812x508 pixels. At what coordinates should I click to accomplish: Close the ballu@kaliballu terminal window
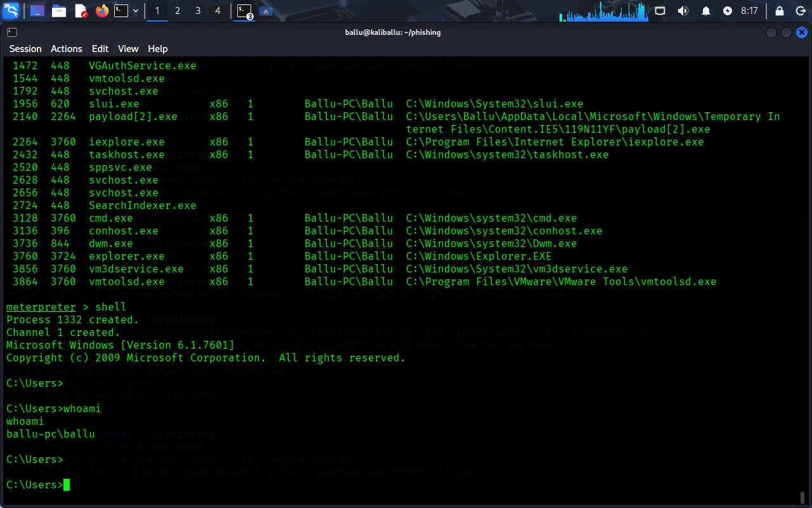click(x=802, y=32)
